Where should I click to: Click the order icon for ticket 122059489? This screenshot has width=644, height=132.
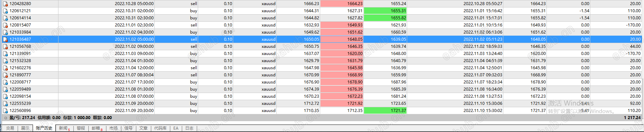point(5,89)
